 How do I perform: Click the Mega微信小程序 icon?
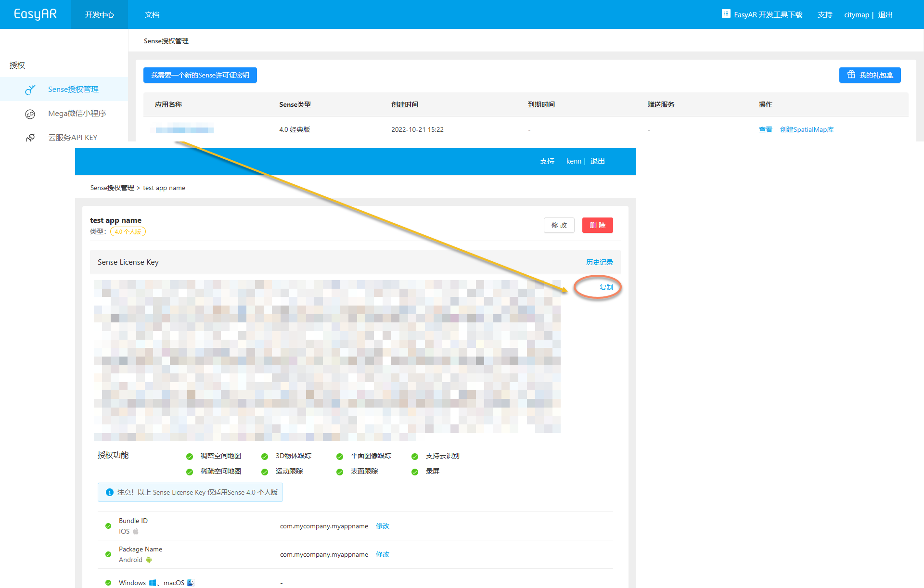[x=30, y=114]
